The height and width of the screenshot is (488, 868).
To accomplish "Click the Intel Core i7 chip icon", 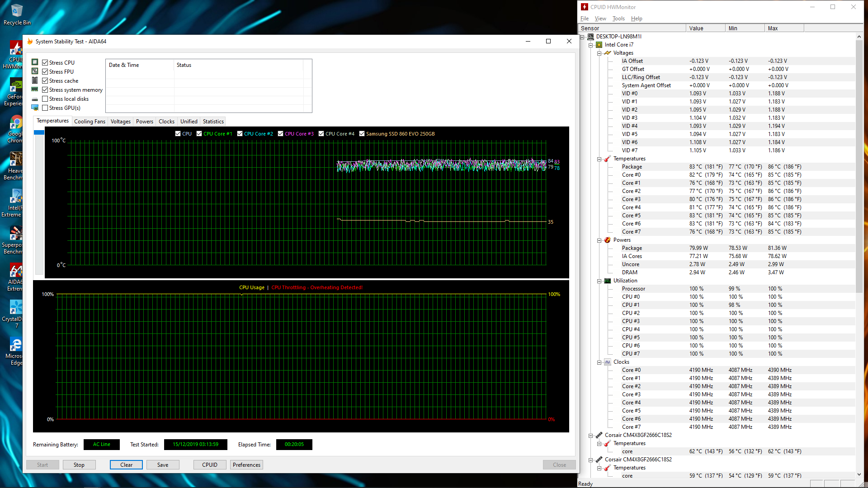I will tap(599, 45).
